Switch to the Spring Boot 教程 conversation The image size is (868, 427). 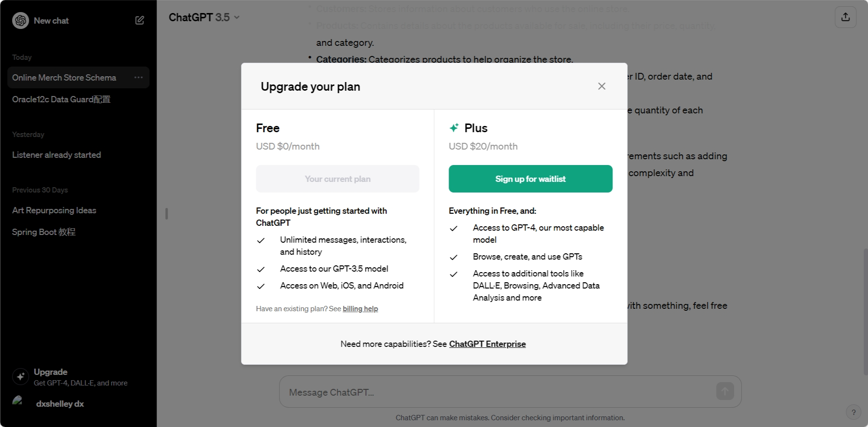pos(43,232)
